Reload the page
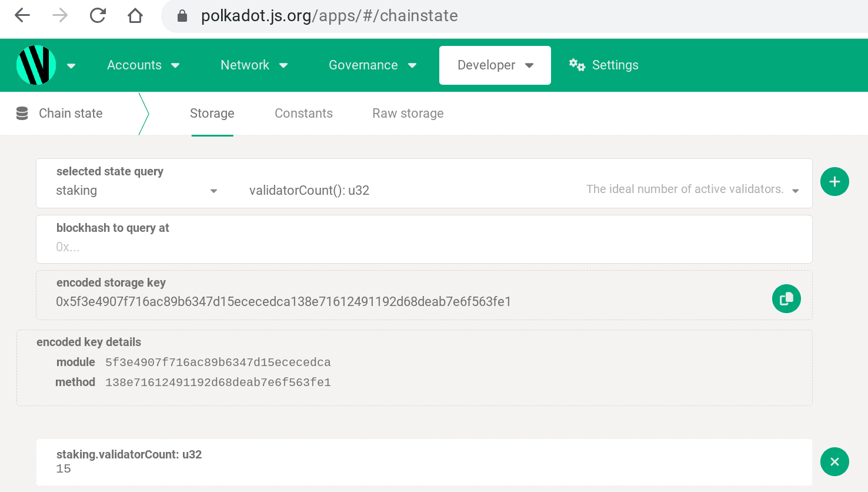Image resolution: width=868 pixels, height=492 pixels. (x=98, y=16)
